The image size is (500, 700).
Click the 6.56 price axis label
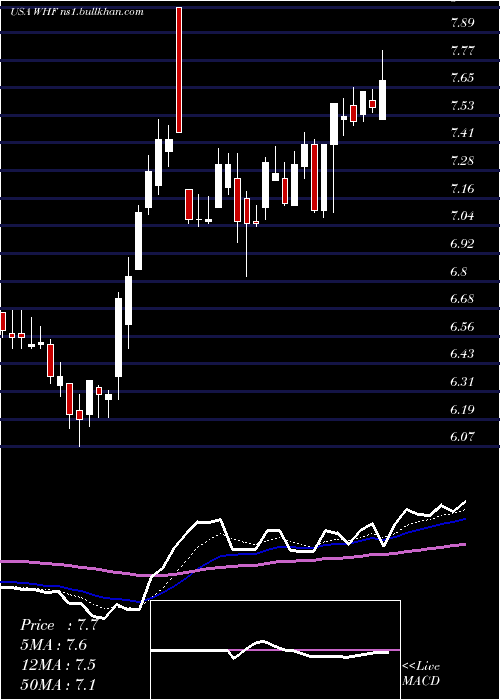point(462,327)
